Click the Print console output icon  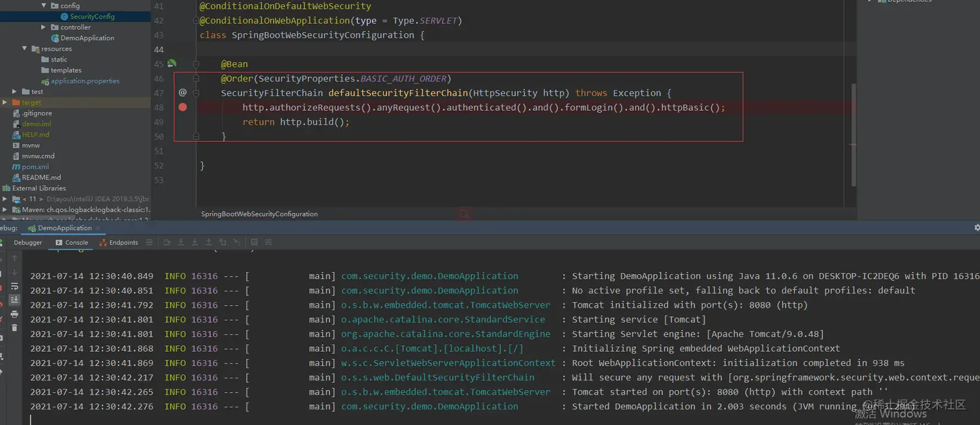[14, 314]
